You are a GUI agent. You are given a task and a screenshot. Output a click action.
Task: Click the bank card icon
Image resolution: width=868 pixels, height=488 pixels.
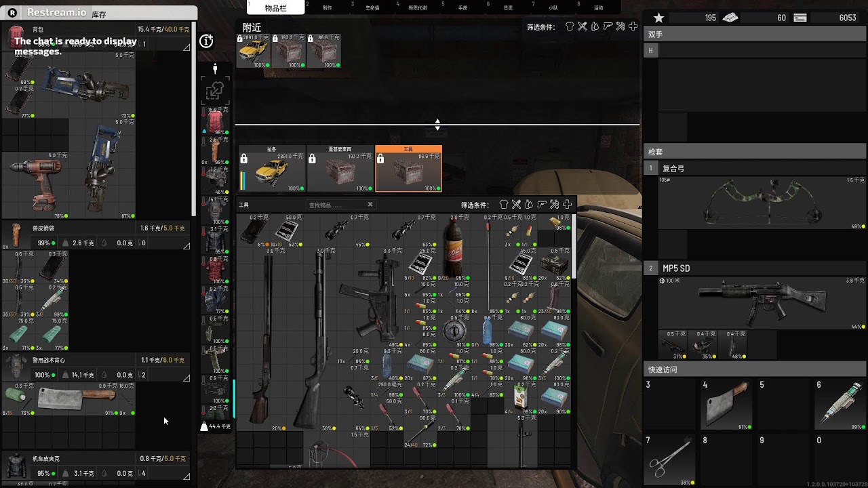(800, 18)
